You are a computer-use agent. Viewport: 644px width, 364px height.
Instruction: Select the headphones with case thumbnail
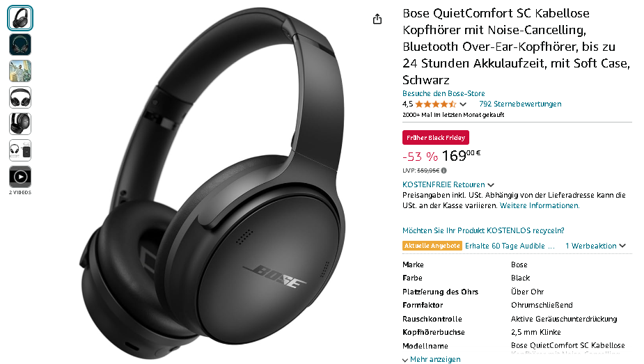click(20, 150)
